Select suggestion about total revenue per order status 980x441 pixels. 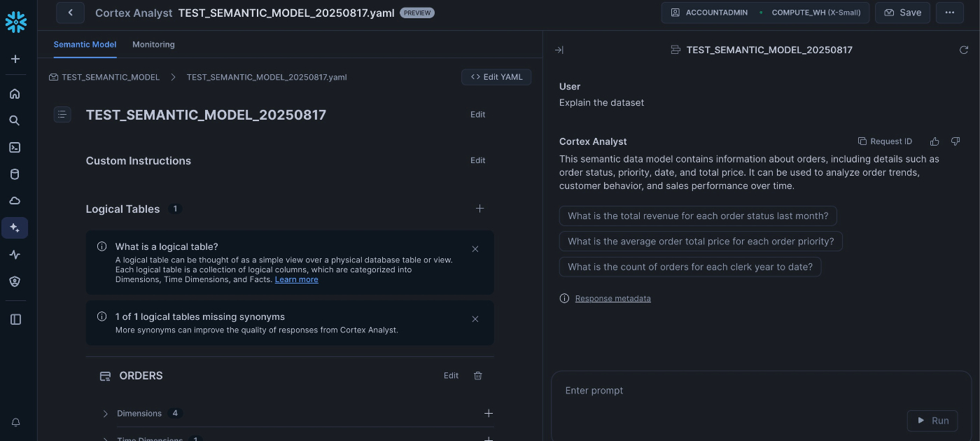click(698, 216)
